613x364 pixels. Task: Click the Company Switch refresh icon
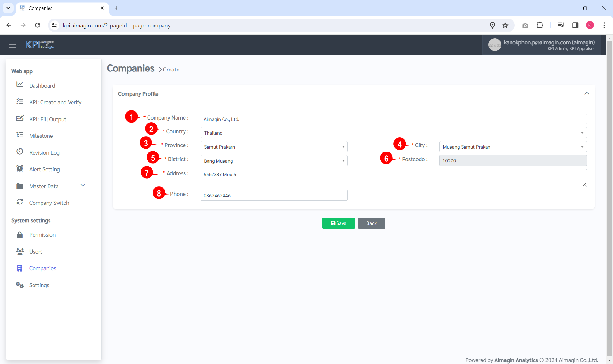[x=20, y=202]
